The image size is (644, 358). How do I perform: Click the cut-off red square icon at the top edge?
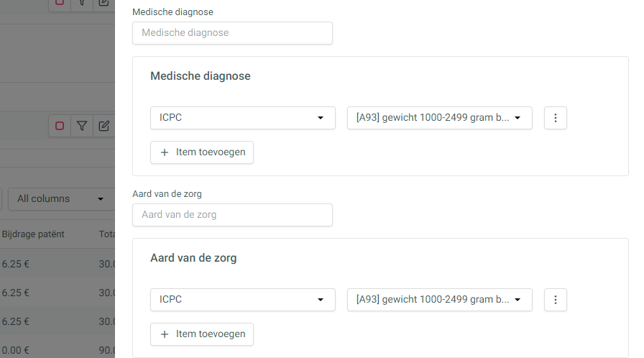coord(60,4)
